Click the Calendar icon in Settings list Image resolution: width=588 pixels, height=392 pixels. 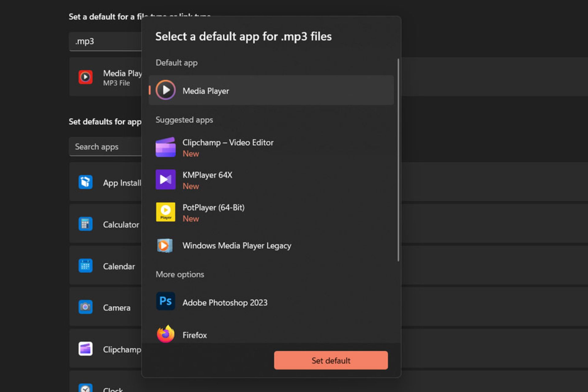(85, 266)
